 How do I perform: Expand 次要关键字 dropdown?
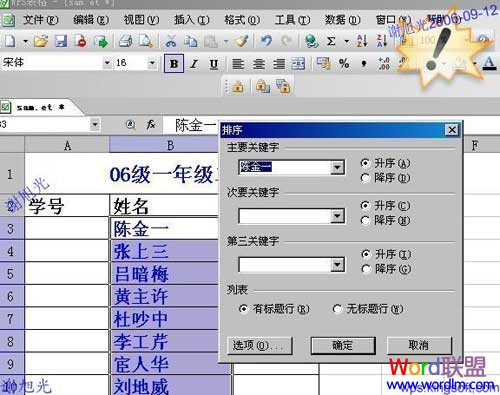click(x=337, y=216)
